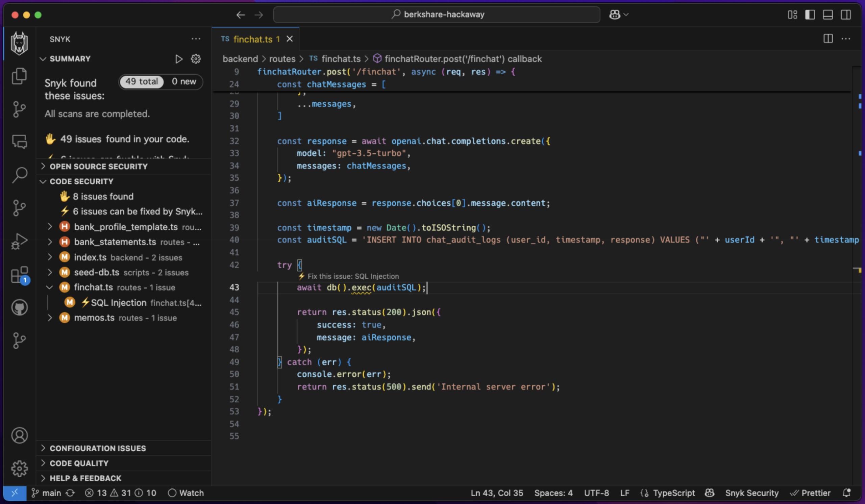
Task: Toggle the primary side bar
Action: pyautogui.click(x=810, y=15)
